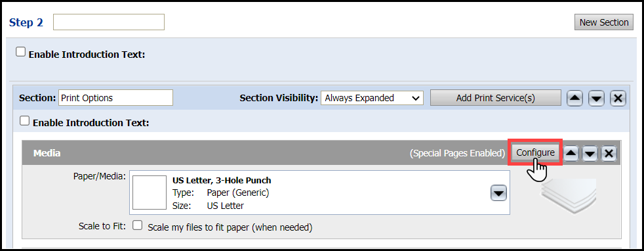Enable Introduction Text in Print Options section
The height and width of the screenshot is (251, 644).
tap(25, 121)
